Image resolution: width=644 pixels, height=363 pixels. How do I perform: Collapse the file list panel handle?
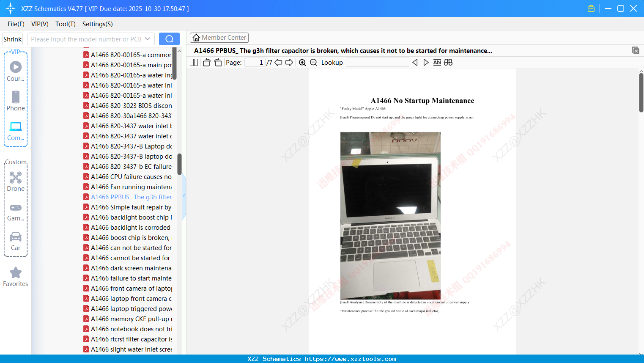pyautogui.click(x=184, y=196)
